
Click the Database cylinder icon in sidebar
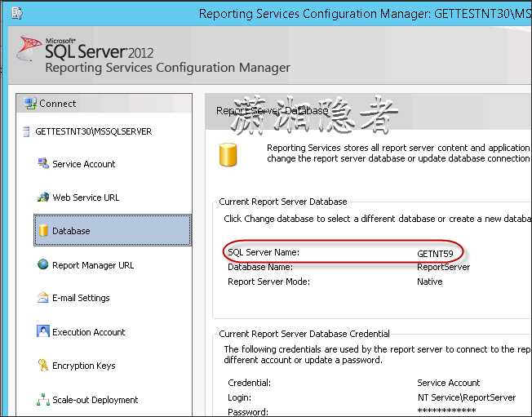[x=43, y=231]
